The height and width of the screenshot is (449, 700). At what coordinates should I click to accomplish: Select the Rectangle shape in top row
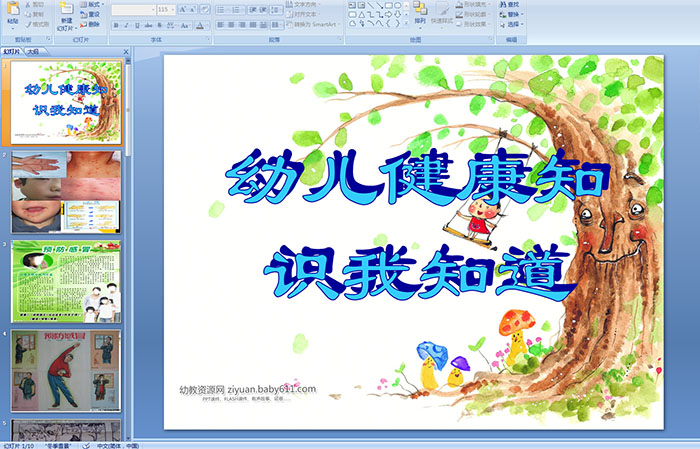click(389, 5)
